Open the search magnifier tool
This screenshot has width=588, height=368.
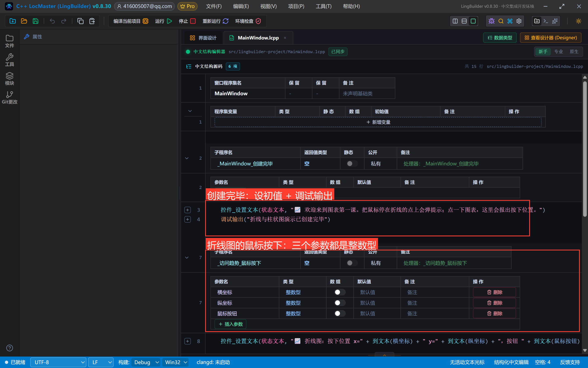pyautogui.click(x=501, y=21)
